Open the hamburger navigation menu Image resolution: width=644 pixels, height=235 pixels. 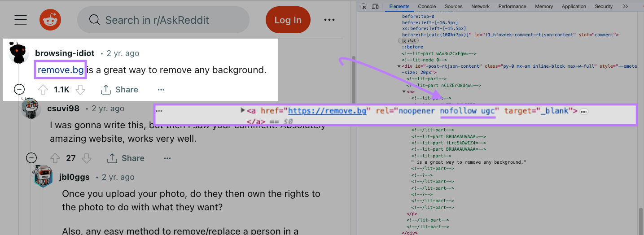click(x=21, y=20)
